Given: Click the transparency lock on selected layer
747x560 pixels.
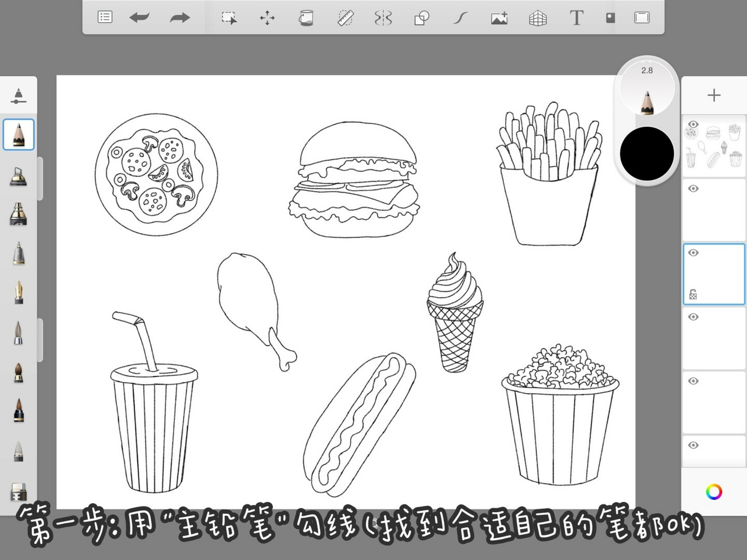Looking at the screenshot, I should coord(693,294).
